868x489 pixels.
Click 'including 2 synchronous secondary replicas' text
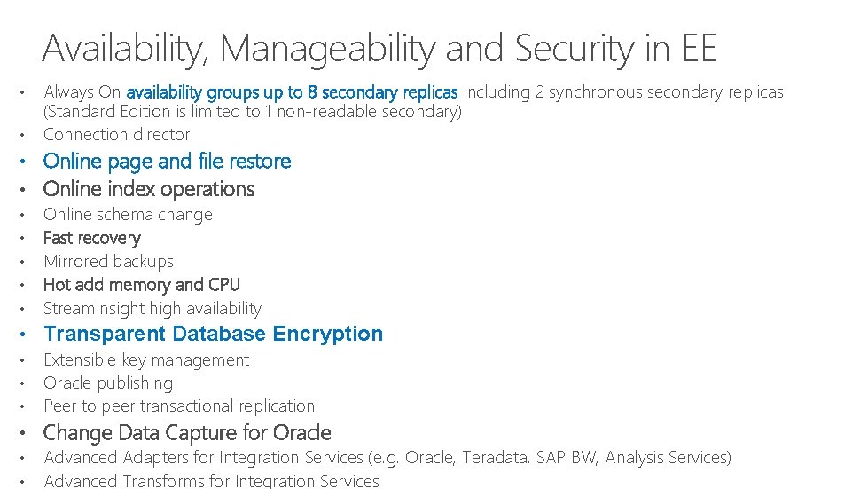coord(623,92)
